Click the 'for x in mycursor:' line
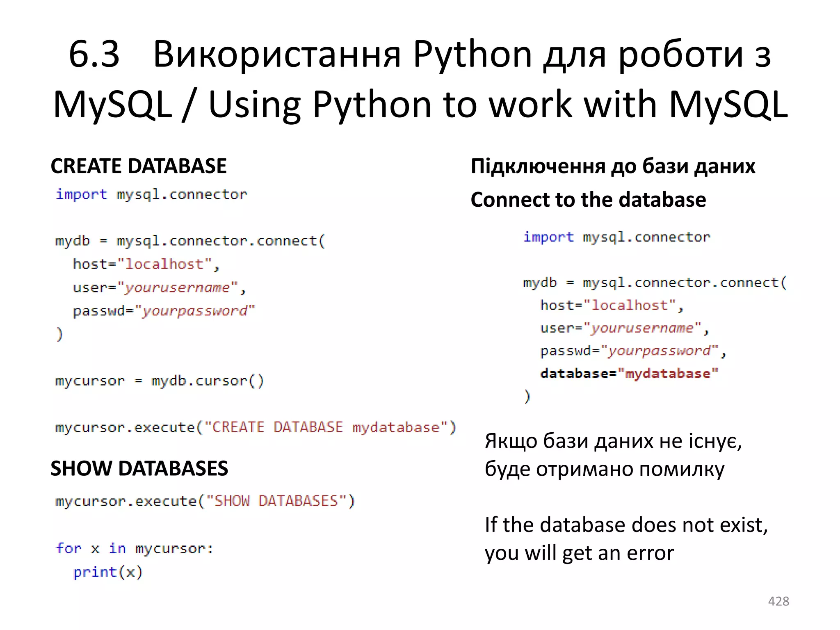 click(135, 548)
